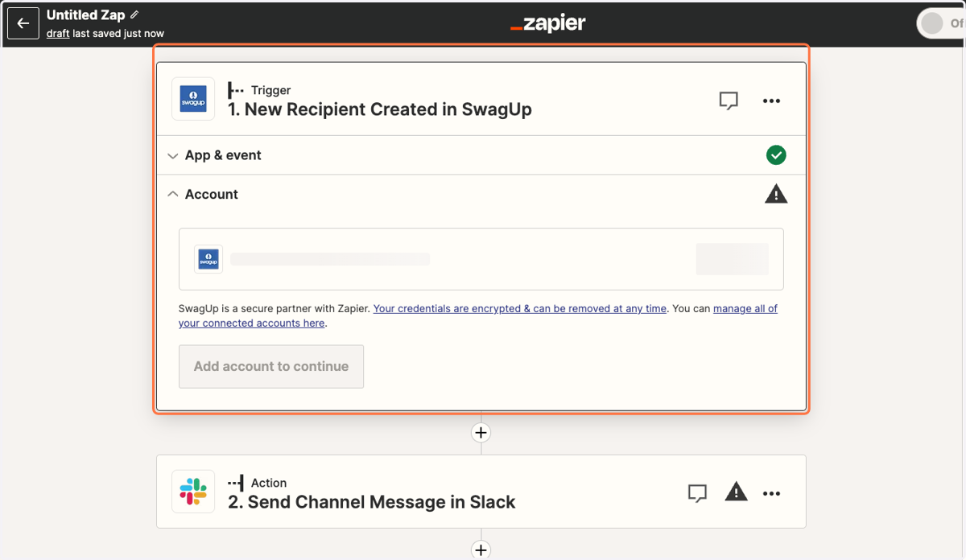The width and height of the screenshot is (966, 560).
Task: Toggle the Zap on/off switch
Action: (942, 23)
